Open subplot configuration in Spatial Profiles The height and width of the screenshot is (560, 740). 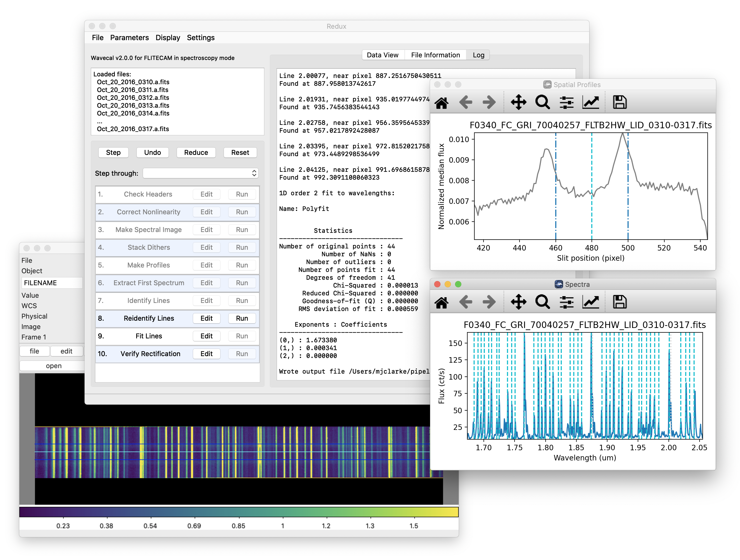pos(566,102)
